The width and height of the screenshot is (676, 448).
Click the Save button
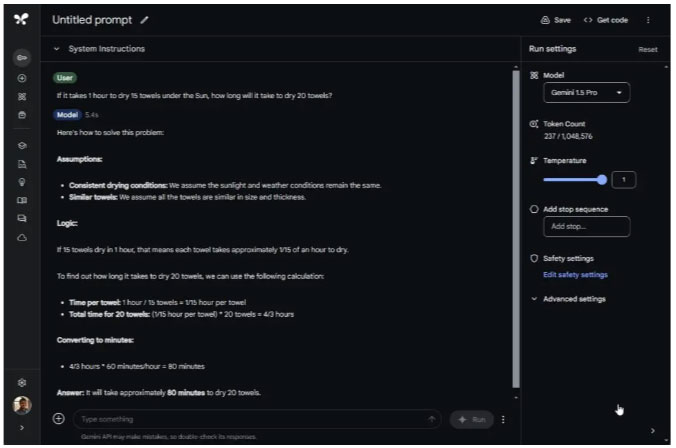[556, 19]
